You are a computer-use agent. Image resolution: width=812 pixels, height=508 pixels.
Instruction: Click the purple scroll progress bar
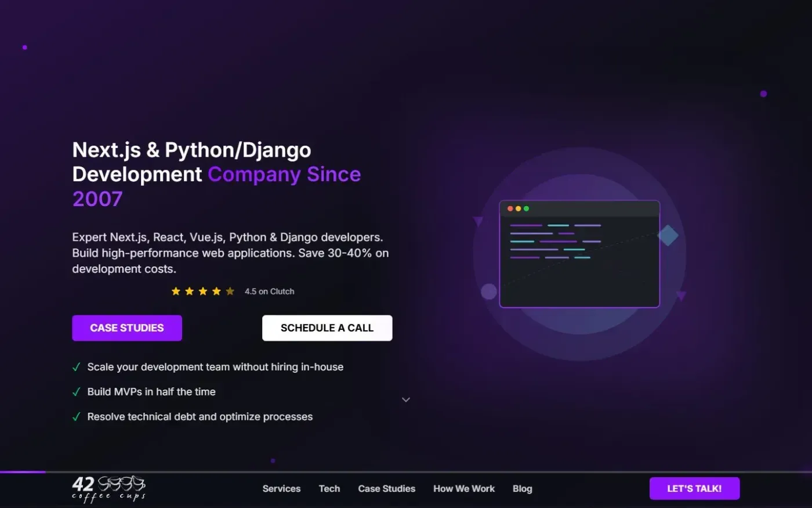pos(23,472)
